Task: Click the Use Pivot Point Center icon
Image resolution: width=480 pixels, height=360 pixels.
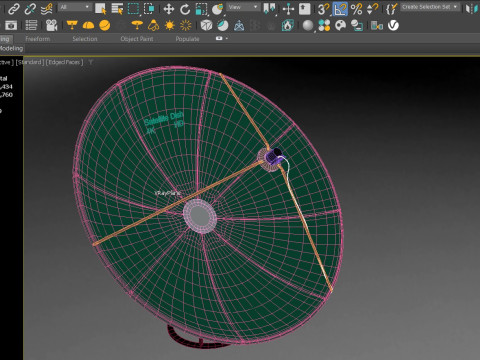Action: tap(269, 9)
